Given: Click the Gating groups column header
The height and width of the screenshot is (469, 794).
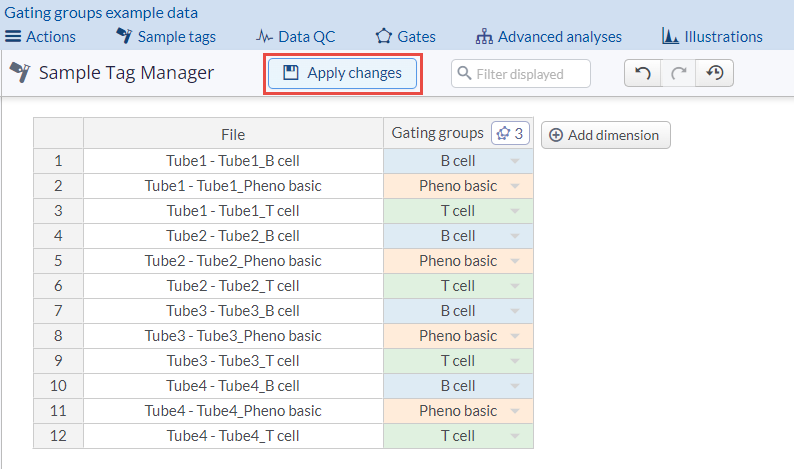Looking at the screenshot, I should 437,134.
